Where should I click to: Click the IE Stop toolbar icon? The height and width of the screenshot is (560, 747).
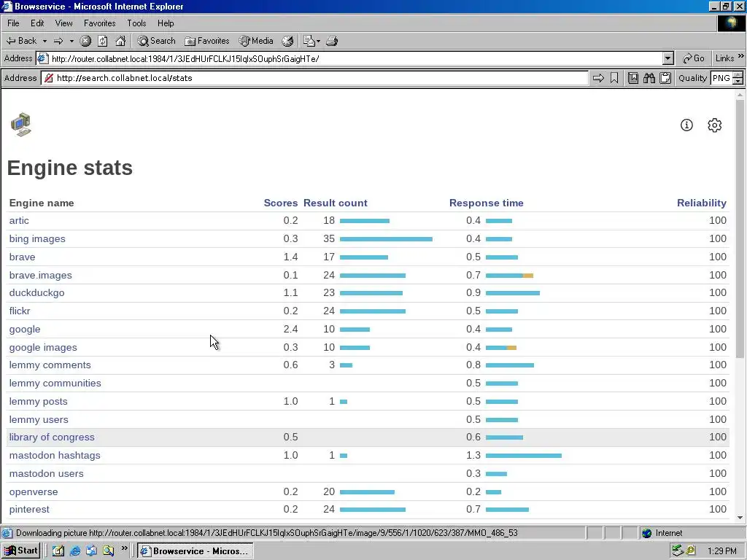(x=85, y=41)
